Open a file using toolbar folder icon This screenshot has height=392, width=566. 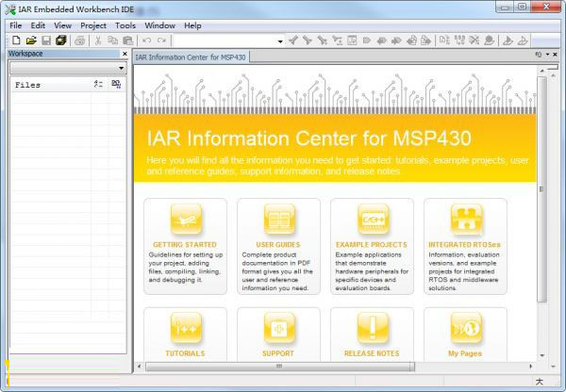tap(31, 41)
